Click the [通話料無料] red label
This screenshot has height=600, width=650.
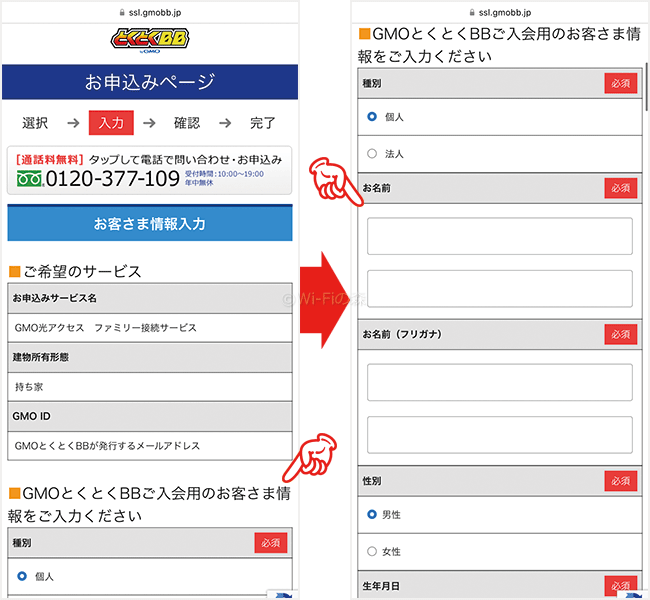(50, 160)
